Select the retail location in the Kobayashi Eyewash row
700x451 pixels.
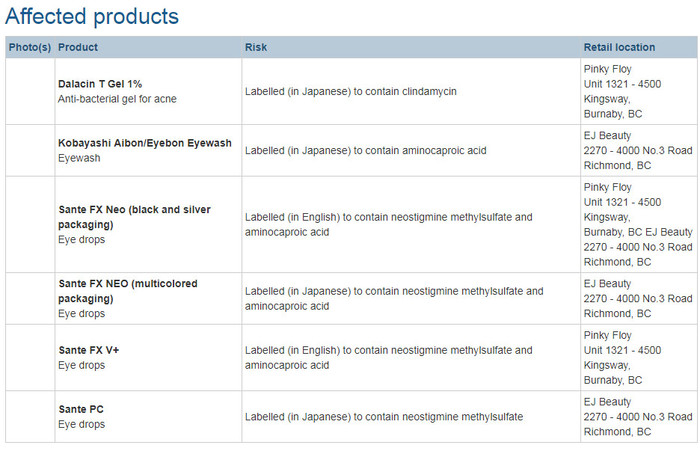click(x=637, y=150)
